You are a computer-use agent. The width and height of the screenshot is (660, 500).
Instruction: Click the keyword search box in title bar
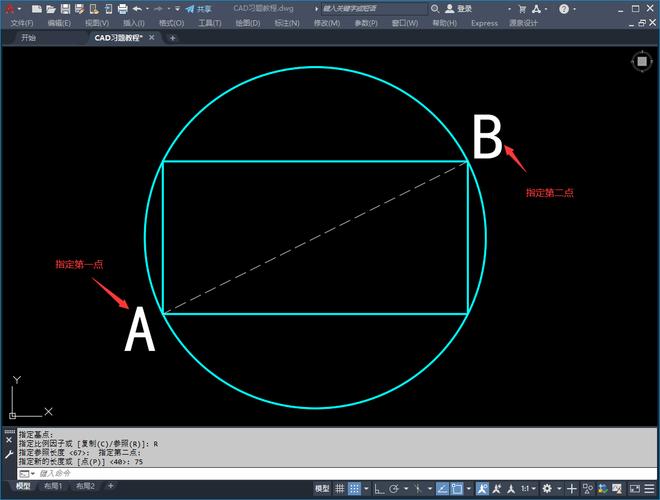point(370,8)
